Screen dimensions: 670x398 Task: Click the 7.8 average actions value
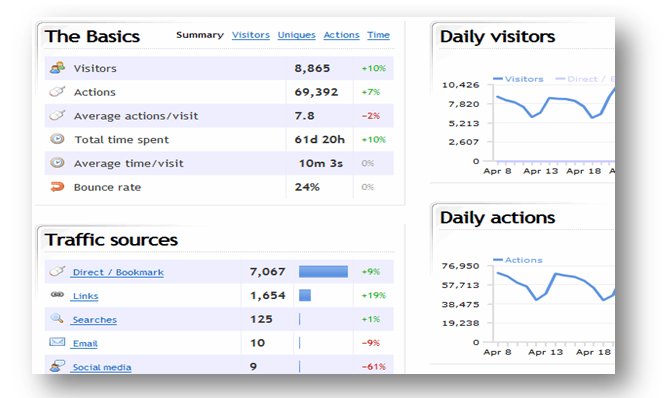304,116
